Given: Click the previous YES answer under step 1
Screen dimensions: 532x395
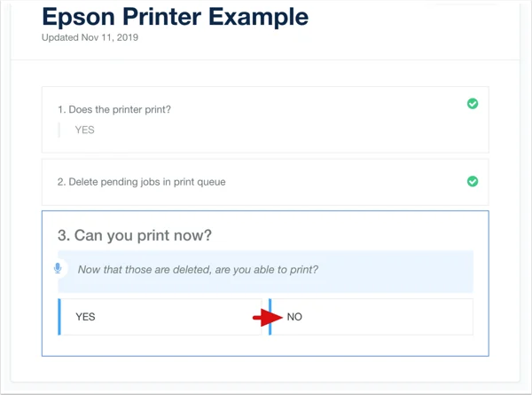Looking at the screenshot, I should click(x=84, y=130).
